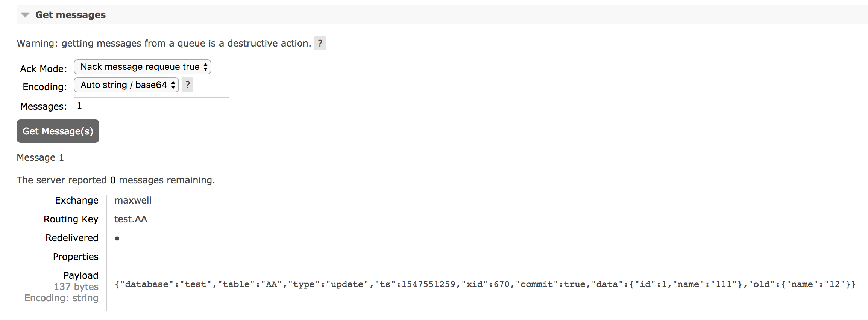Click the maxwell exchange value
The image size is (868, 320).
[133, 200]
